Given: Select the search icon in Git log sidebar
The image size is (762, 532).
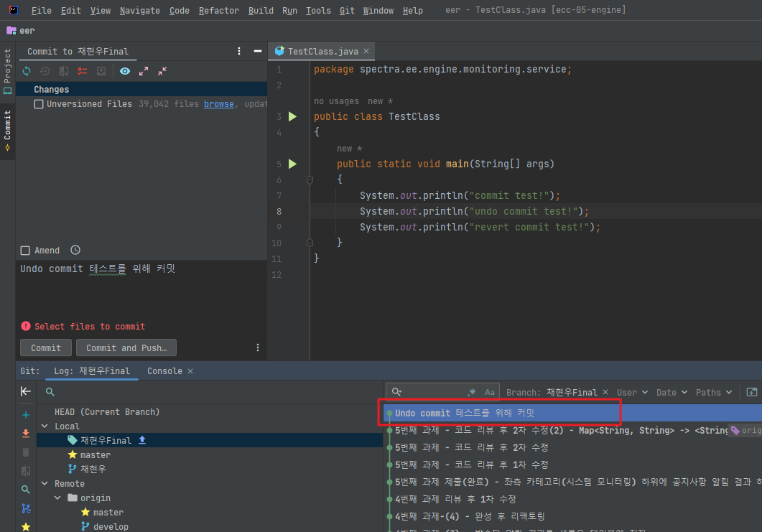Looking at the screenshot, I should tap(25, 489).
